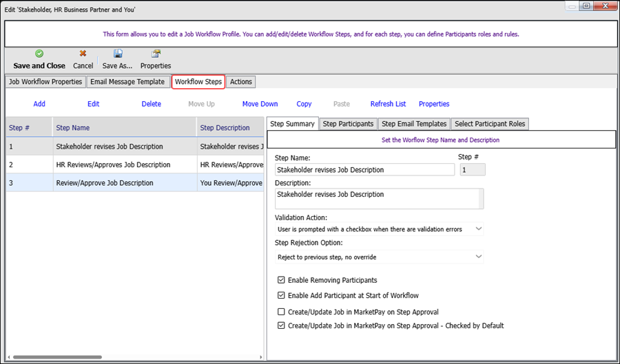Go to Select Participant Roles tab

point(490,124)
